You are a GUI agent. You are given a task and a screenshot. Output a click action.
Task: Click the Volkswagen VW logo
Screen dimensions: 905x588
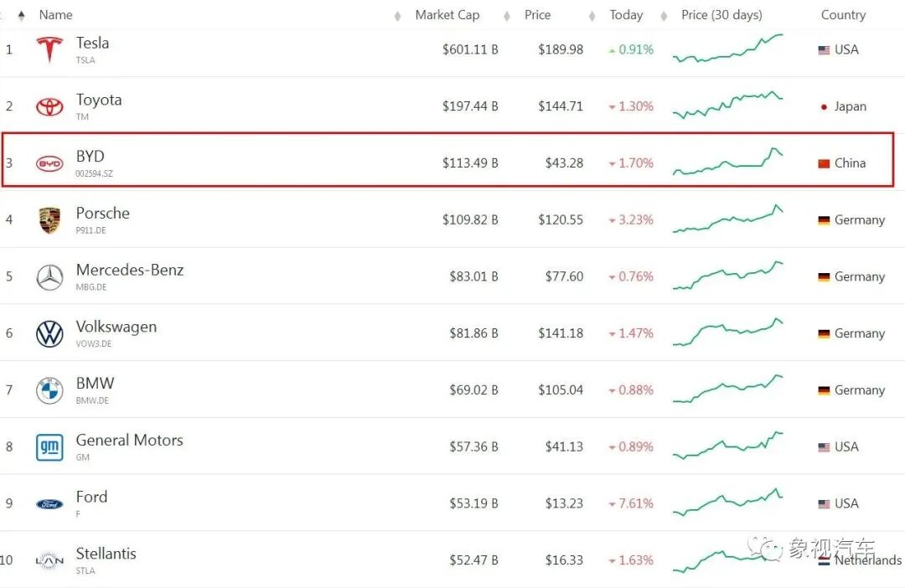click(x=49, y=333)
